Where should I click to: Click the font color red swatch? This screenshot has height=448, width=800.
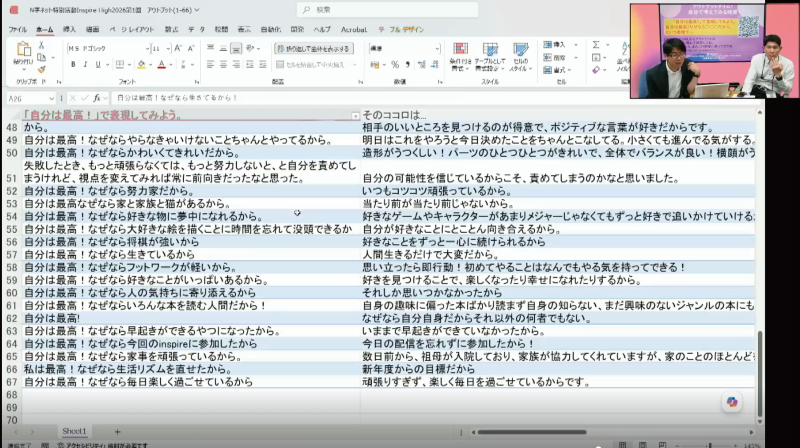coord(161,65)
